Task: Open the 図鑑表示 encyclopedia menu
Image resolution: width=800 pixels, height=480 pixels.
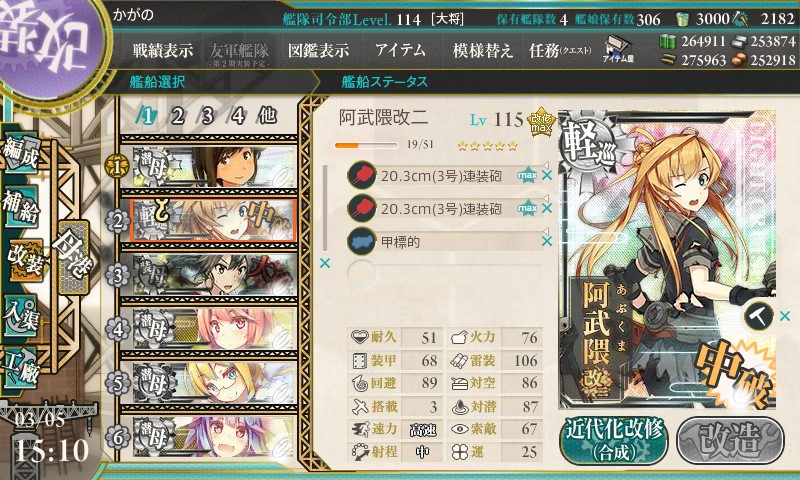Action: click(318, 50)
